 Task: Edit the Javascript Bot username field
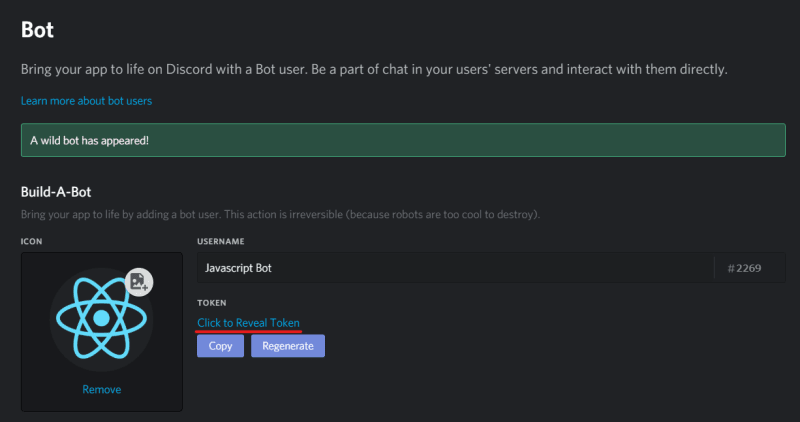click(455, 268)
